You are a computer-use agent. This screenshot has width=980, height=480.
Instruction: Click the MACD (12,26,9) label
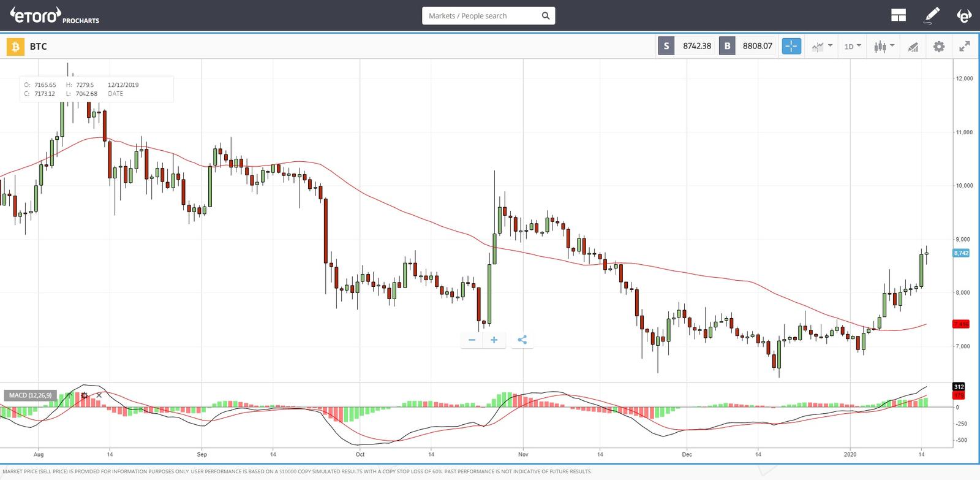tap(30, 395)
